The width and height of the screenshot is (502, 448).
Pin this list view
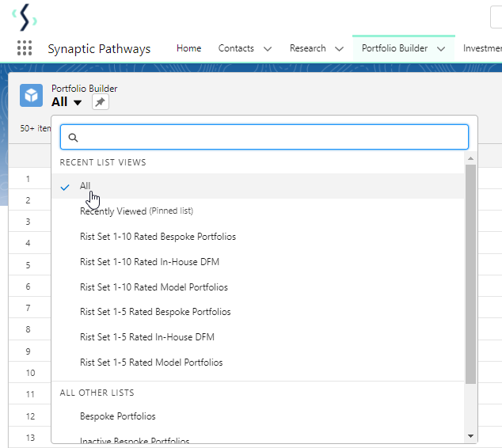[100, 102]
